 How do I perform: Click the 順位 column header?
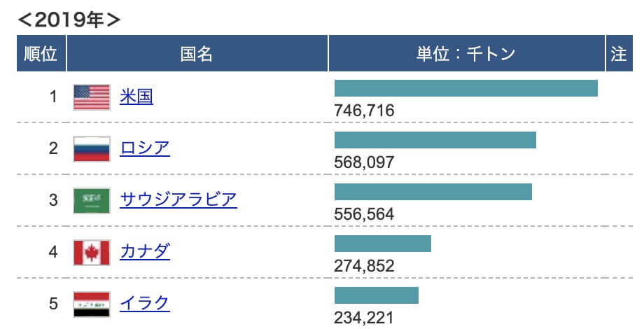point(41,53)
